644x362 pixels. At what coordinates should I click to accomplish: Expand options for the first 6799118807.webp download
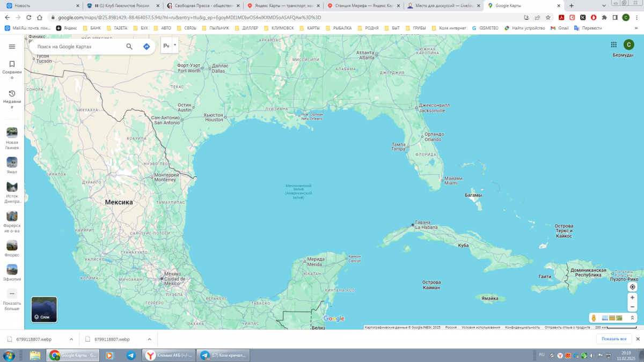tap(71, 339)
